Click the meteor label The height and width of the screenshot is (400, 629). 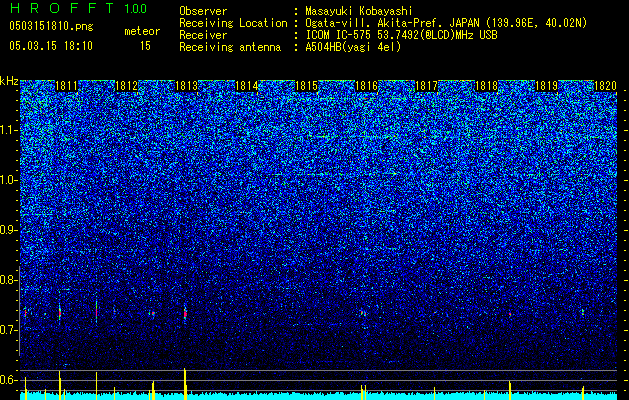pyautogui.click(x=142, y=31)
